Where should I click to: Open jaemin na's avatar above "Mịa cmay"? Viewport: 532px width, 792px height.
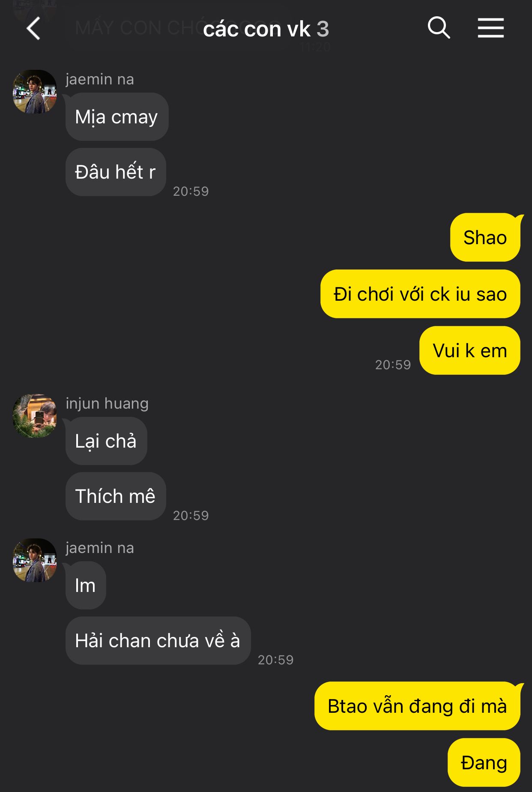[35, 92]
